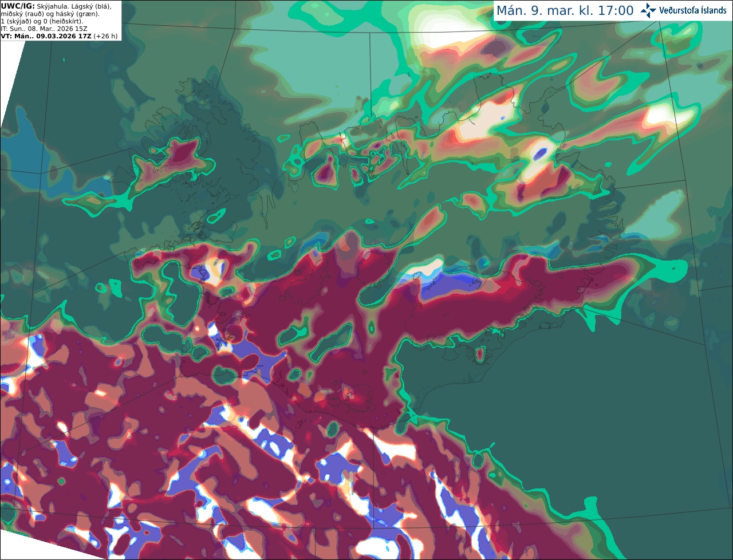
Task: Click the '1 (skýjað) og 0 (heiðskírt).' legend line
Action: tap(42, 21)
